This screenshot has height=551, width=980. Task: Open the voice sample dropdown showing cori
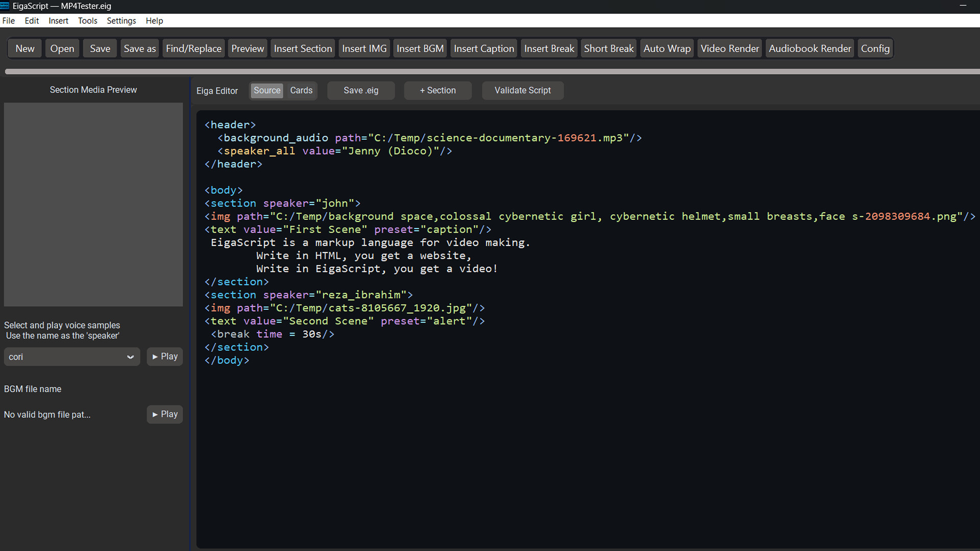click(130, 357)
